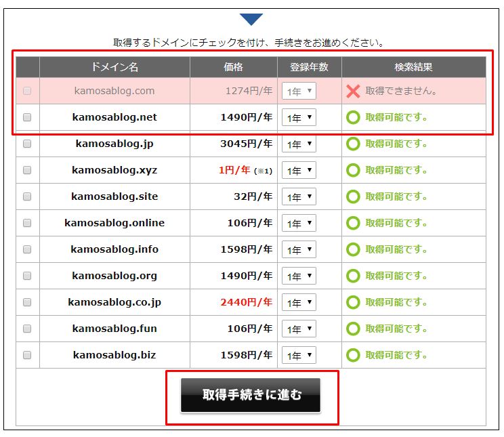Click the kamosablog.info domain name
This screenshot has height=437, width=504.
(114, 249)
